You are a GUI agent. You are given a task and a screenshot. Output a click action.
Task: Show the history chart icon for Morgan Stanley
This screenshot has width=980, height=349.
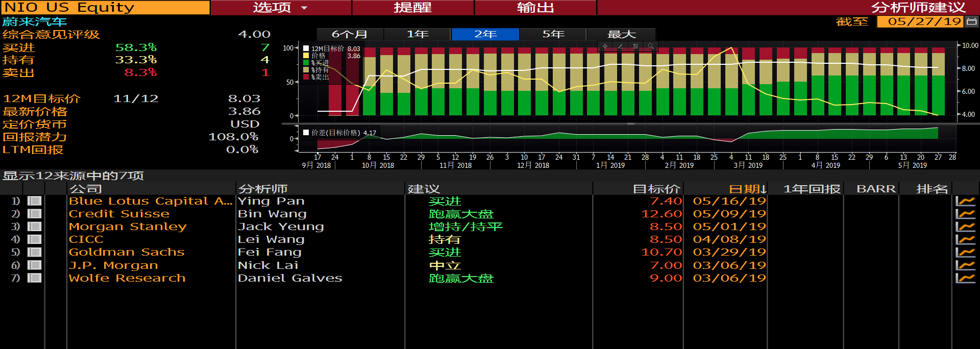[x=965, y=227]
